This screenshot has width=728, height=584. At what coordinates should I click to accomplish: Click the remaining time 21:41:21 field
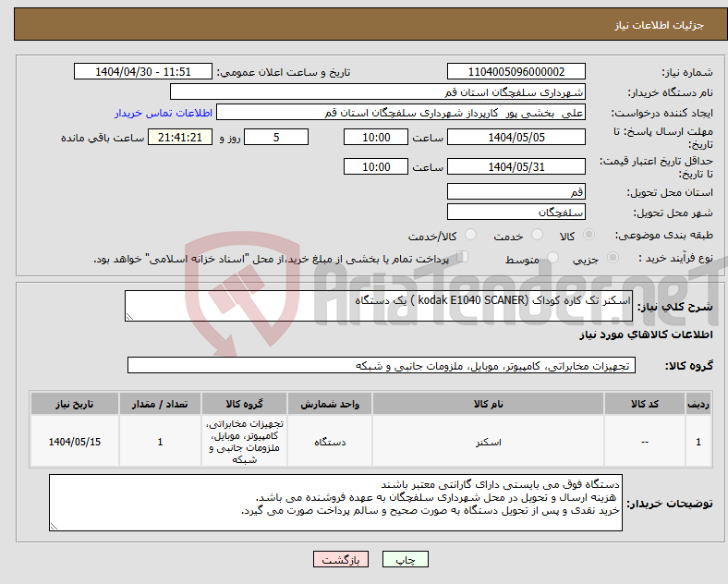pyautogui.click(x=180, y=138)
